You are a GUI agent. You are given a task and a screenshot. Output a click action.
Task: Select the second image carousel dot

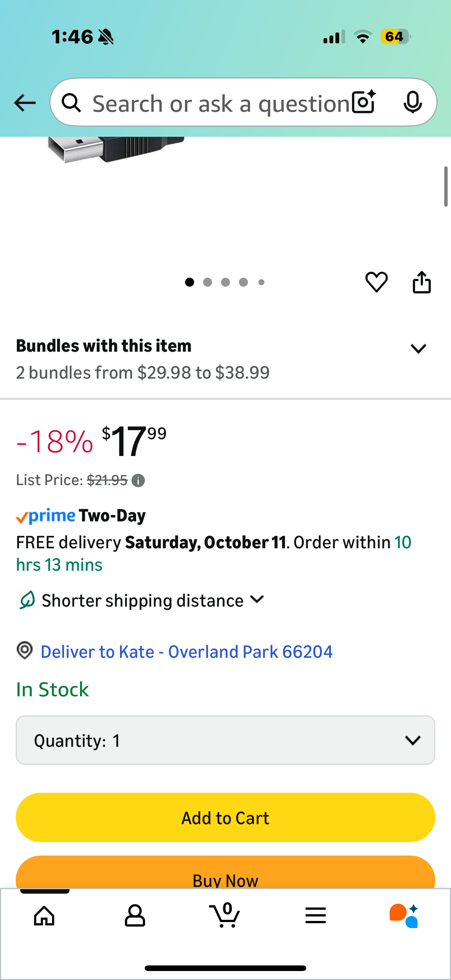pos(208,282)
